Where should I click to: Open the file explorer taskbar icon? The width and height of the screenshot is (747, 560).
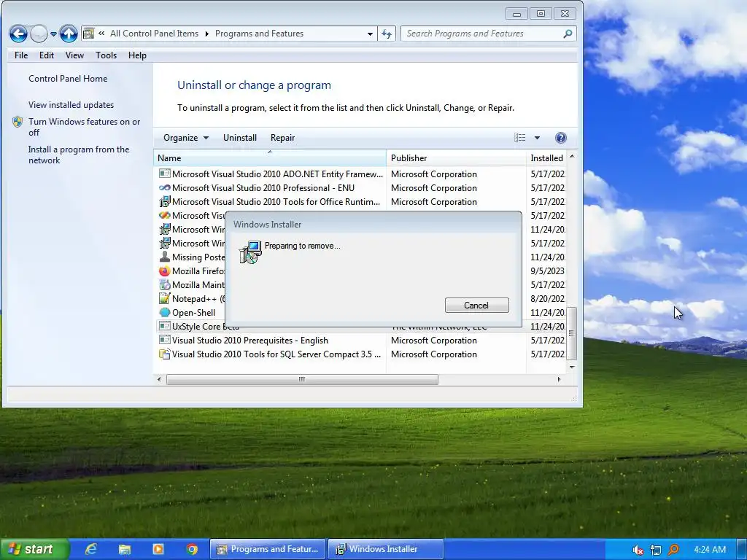point(124,549)
